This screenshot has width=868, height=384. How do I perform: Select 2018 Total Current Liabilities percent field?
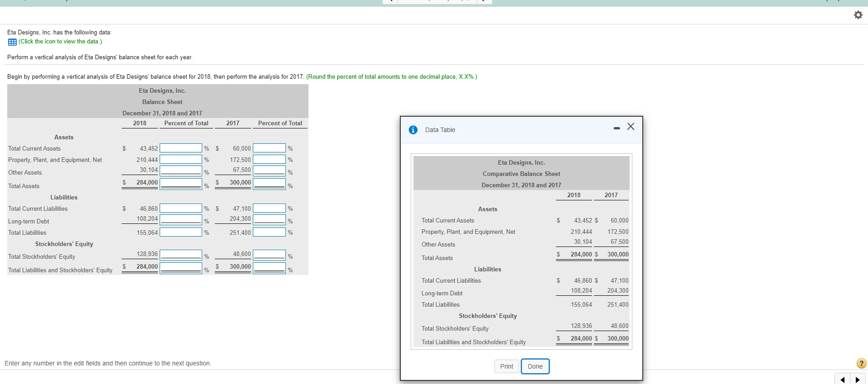(181, 208)
